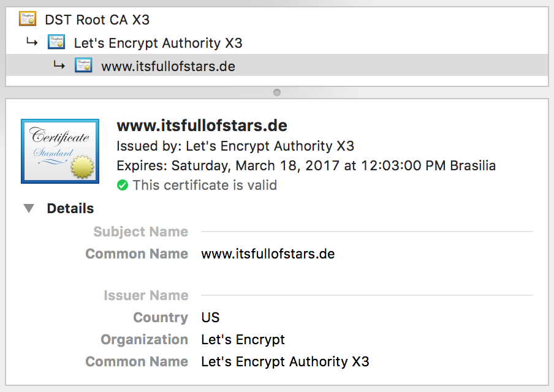Click the www.itsfullofstars.de chain certificate icon
Viewport: 554px width, 392px height.
[83, 66]
